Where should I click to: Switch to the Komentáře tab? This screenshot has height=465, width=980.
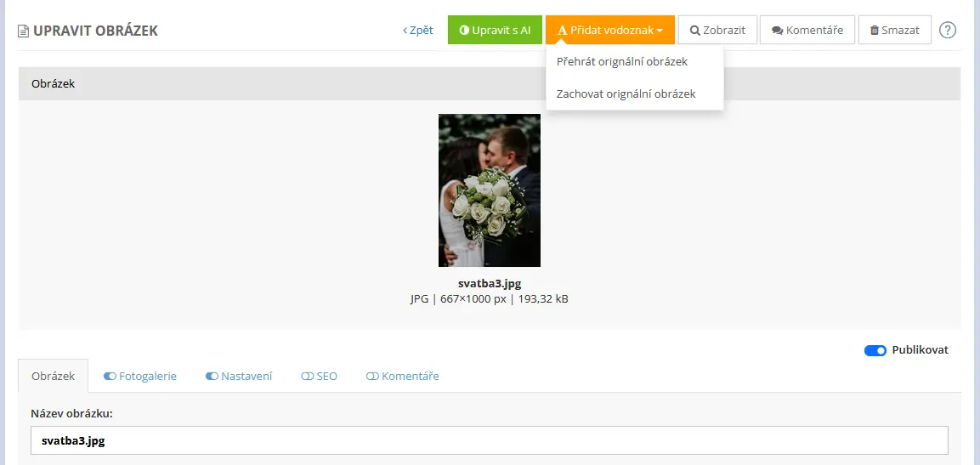403,377
